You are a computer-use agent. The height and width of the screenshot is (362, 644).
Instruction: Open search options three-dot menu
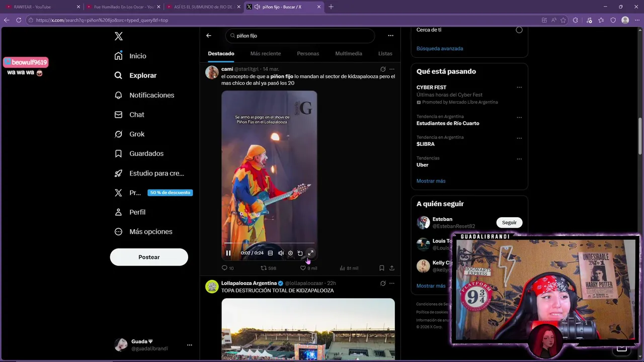tap(390, 36)
